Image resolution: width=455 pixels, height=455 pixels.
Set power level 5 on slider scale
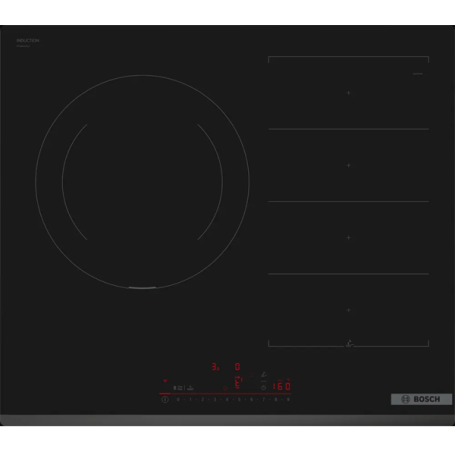click(x=239, y=399)
